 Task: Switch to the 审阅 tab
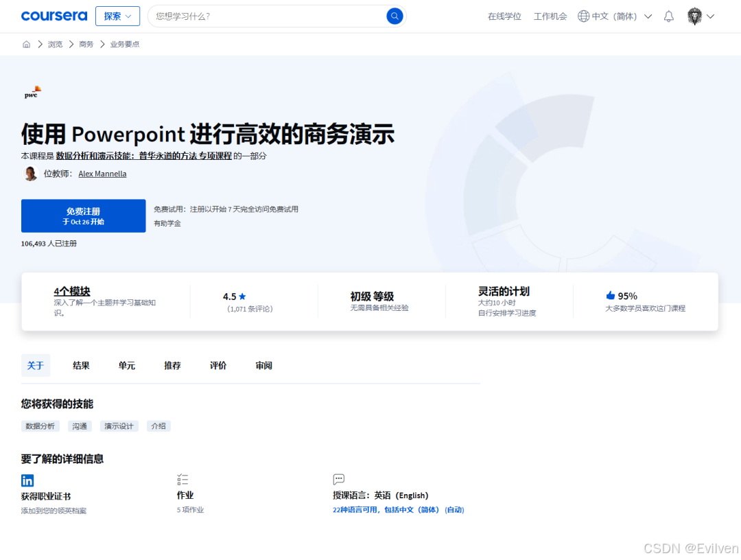(x=263, y=365)
